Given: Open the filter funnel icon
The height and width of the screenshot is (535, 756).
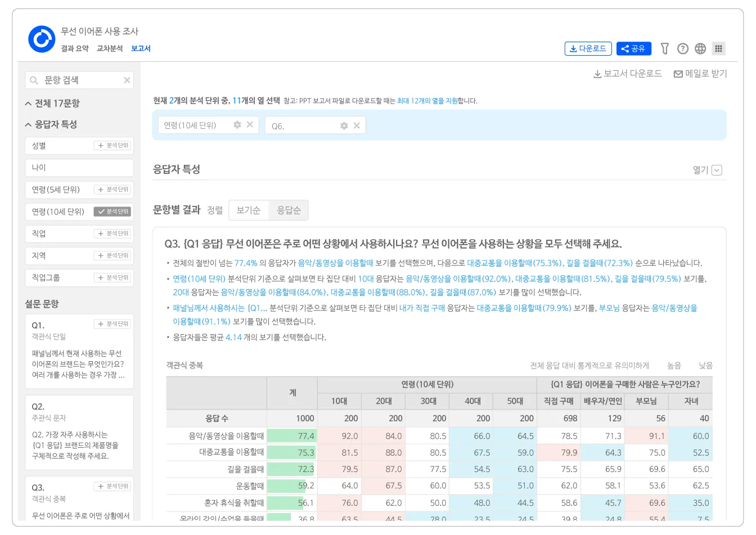Looking at the screenshot, I should point(664,48).
